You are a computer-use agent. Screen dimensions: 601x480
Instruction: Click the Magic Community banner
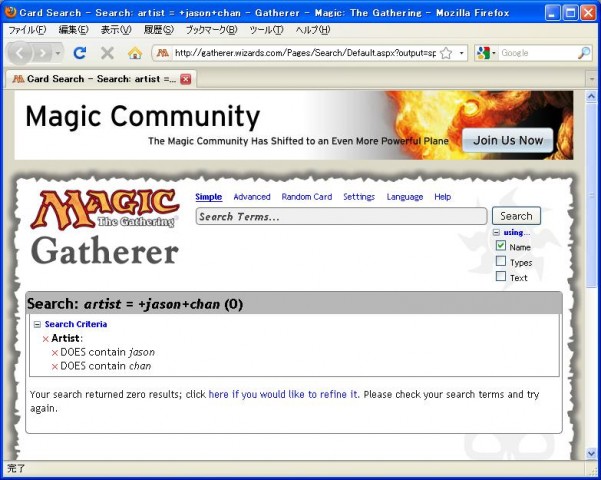294,125
